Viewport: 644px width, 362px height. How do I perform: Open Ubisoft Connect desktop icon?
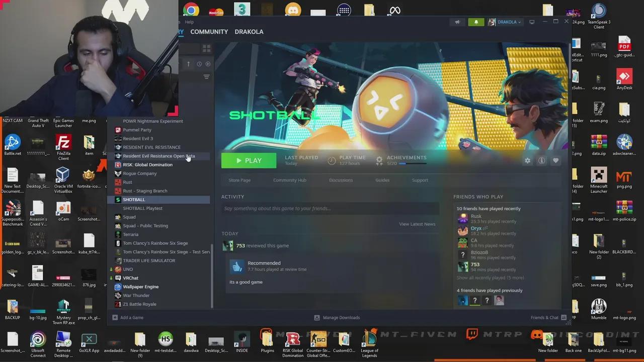(x=38, y=345)
